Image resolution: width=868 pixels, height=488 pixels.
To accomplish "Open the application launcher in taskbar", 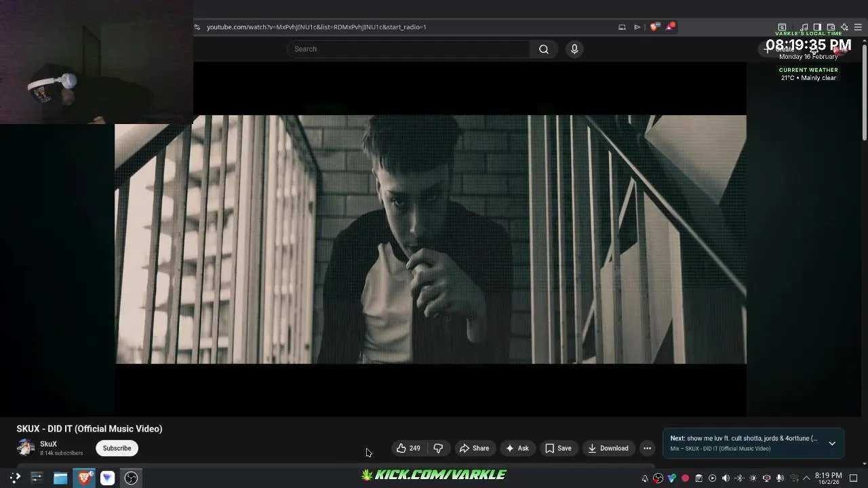I will click(15, 478).
